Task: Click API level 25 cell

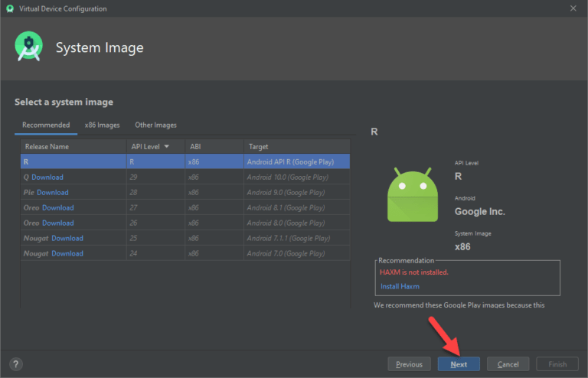Action: [x=155, y=238]
